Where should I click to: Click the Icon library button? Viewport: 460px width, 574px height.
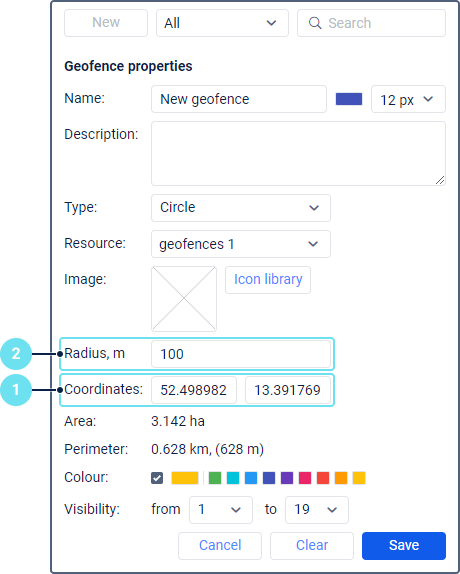(x=268, y=280)
